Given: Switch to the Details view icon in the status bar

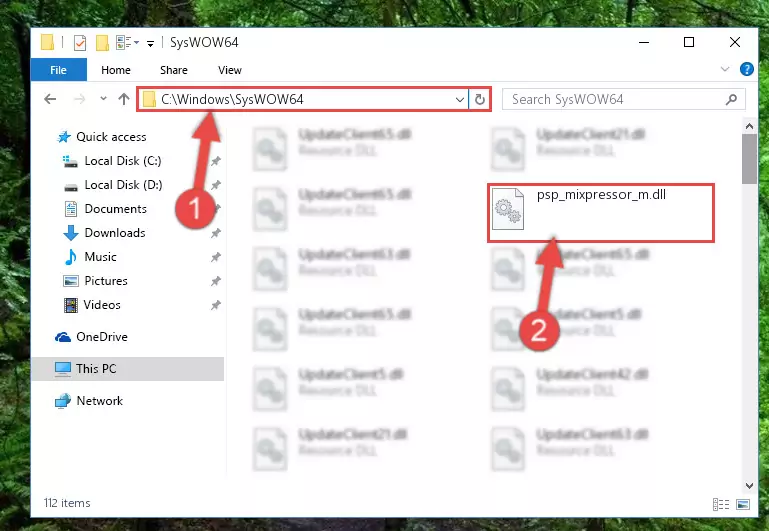Looking at the screenshot, I should coord(720,504).
